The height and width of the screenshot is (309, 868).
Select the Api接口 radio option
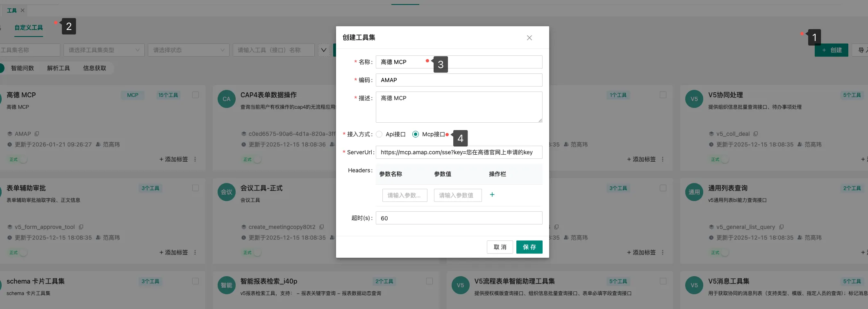379,134
